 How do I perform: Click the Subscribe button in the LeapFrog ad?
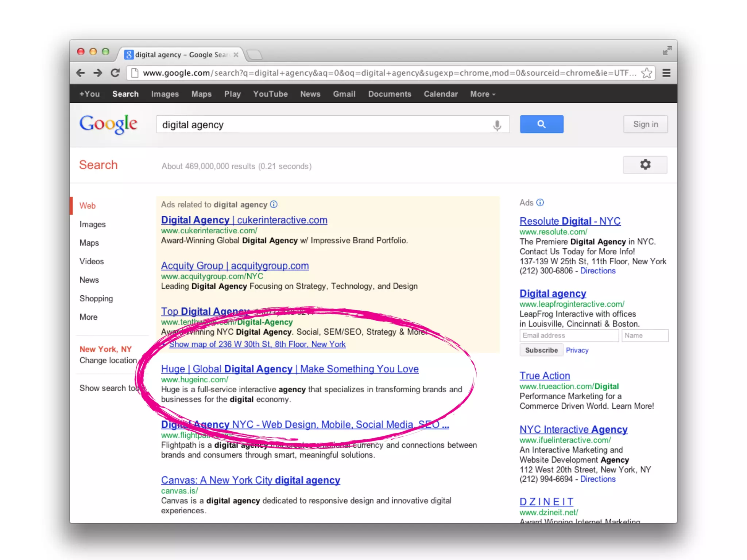541,350
